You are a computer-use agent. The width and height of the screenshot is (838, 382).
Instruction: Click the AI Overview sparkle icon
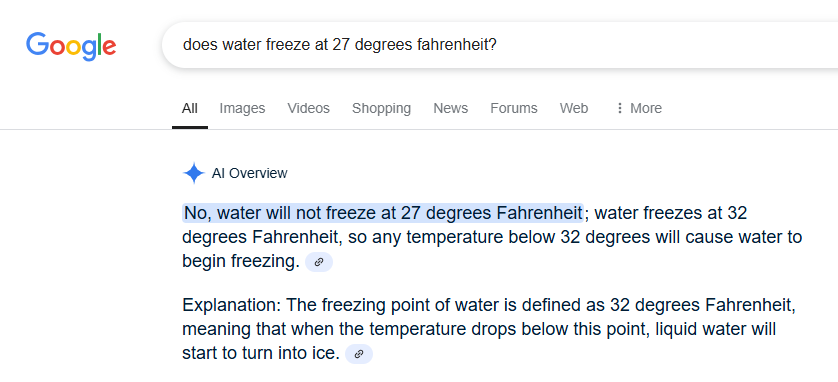click(x=193, y=173)
